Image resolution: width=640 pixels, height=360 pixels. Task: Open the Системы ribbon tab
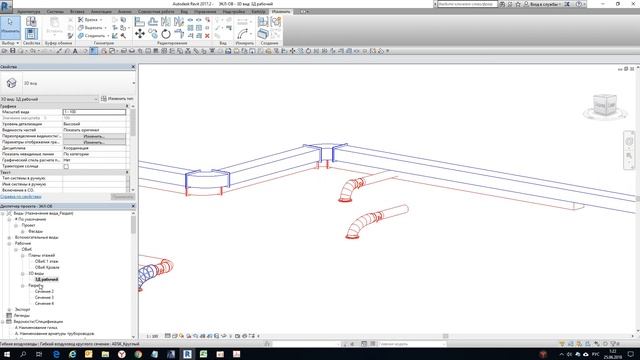(x=55, y=12)
